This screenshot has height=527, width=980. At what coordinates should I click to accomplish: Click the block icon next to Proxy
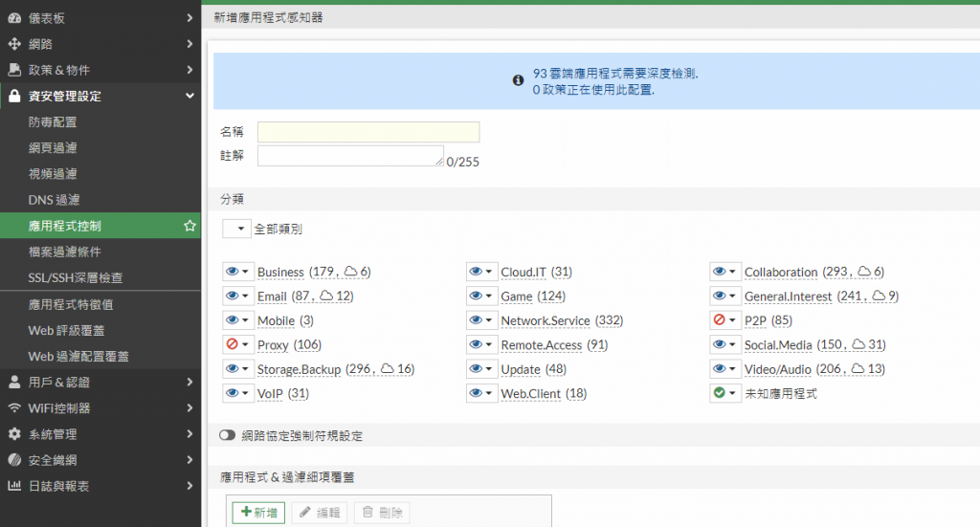point(233,344)
